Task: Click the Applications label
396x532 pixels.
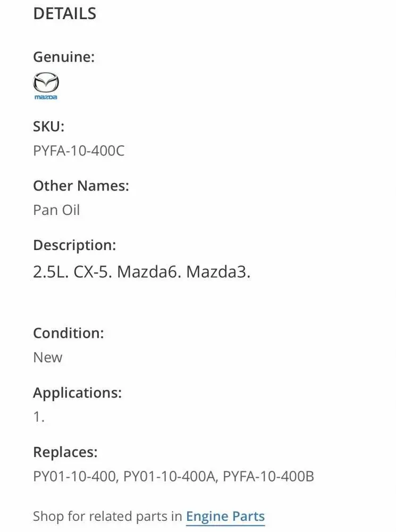Action: (x=78, y=393)
